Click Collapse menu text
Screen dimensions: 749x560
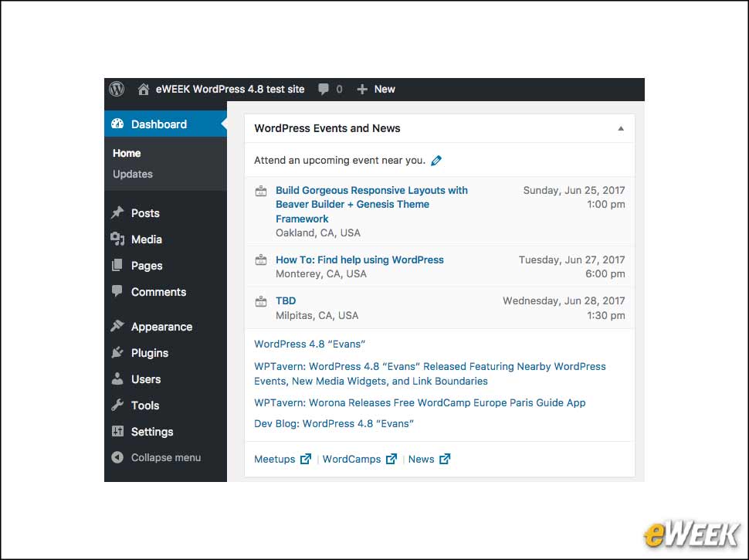(x=166, y=458)
